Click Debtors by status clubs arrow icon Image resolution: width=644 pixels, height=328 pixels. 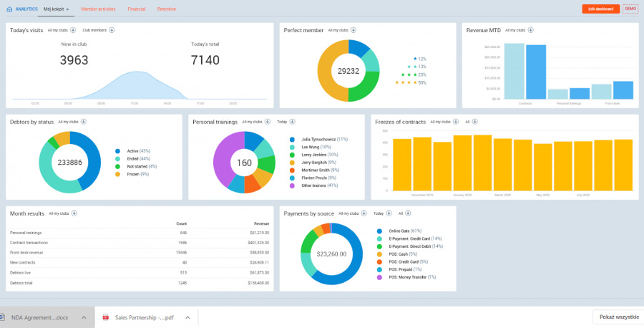coord(84,122)
